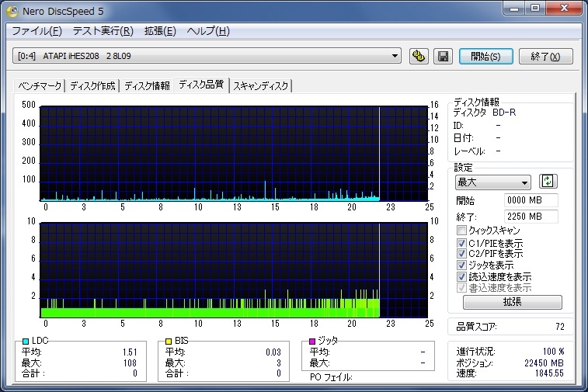
Task: Expand the 最大 speed dropdown
Action: tap(525, 182)
